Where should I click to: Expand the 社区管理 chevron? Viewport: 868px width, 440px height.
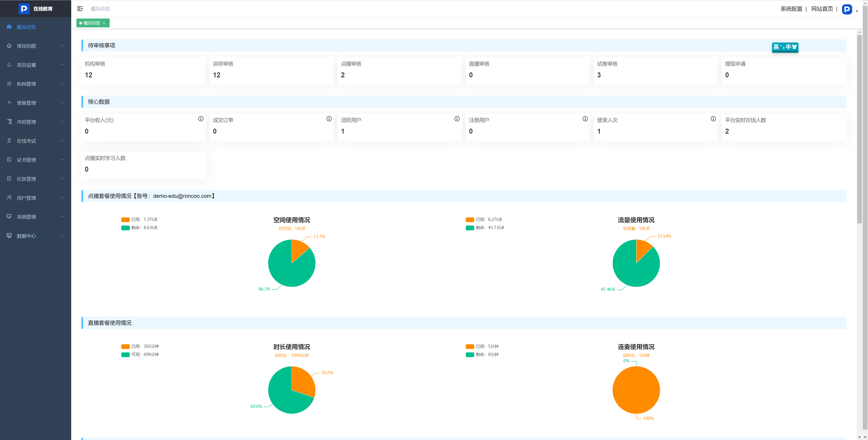tap(62, 179)
